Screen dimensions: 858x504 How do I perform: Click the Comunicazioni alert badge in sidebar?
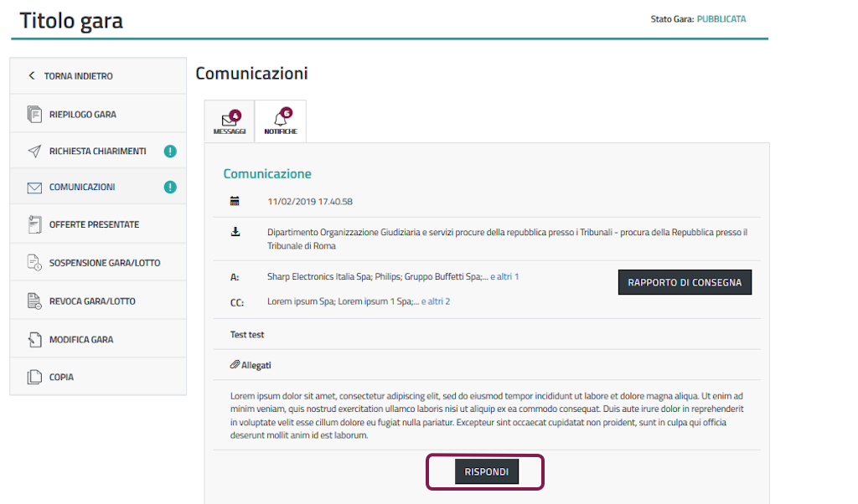coord(170,188)
